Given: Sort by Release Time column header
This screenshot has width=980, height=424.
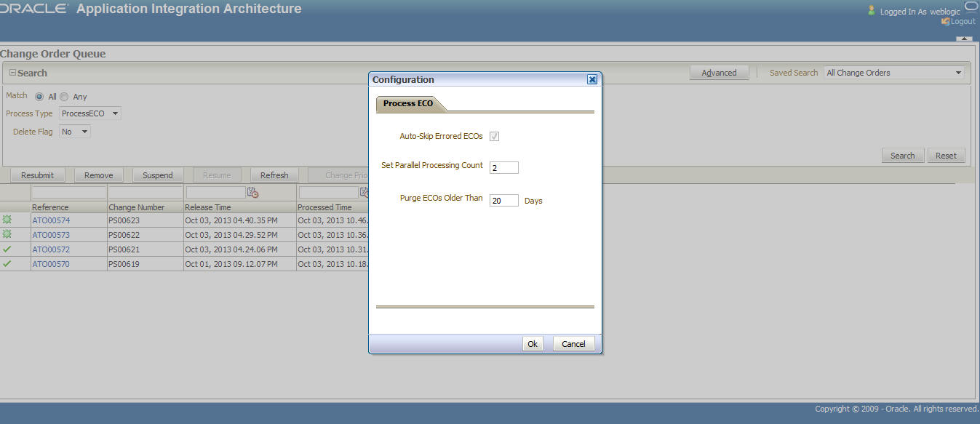Looking at the screenshot, I should (207, 207).
